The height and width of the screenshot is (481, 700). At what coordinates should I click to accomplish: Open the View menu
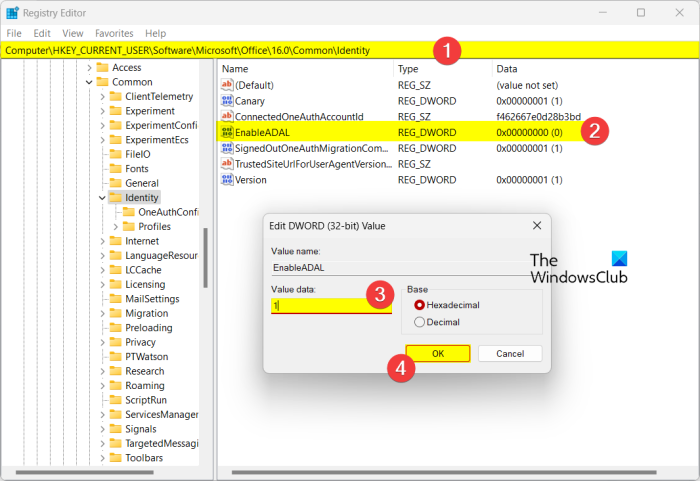[x=73, y=33]
